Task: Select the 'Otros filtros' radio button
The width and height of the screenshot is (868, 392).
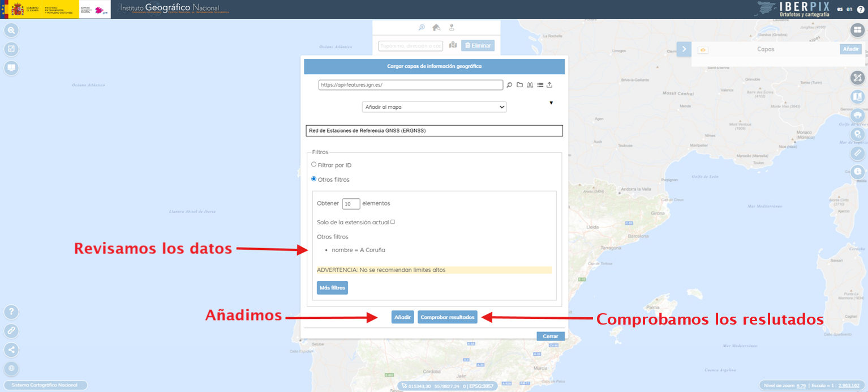Action: pos(314,179)
